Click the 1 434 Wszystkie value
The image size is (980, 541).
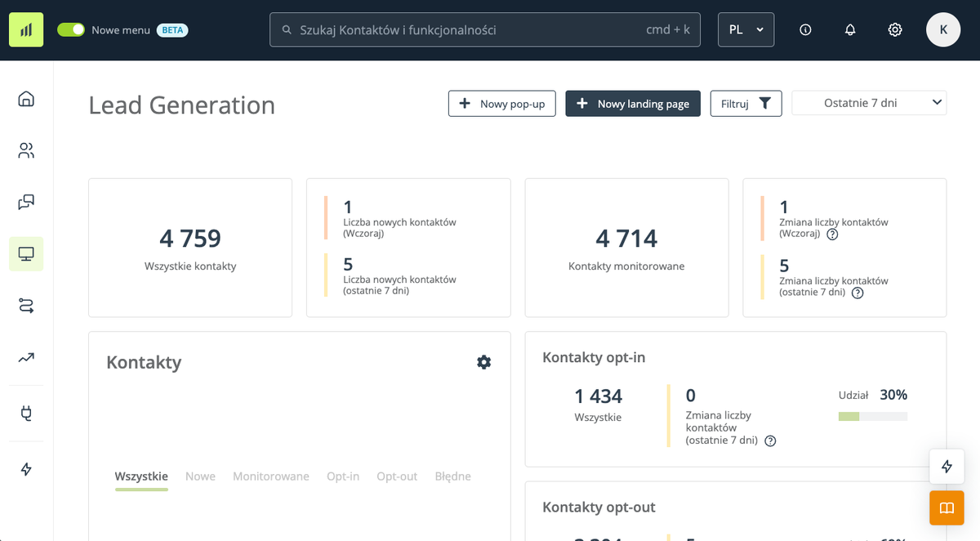pyautogui.click(x=598, y=396)
